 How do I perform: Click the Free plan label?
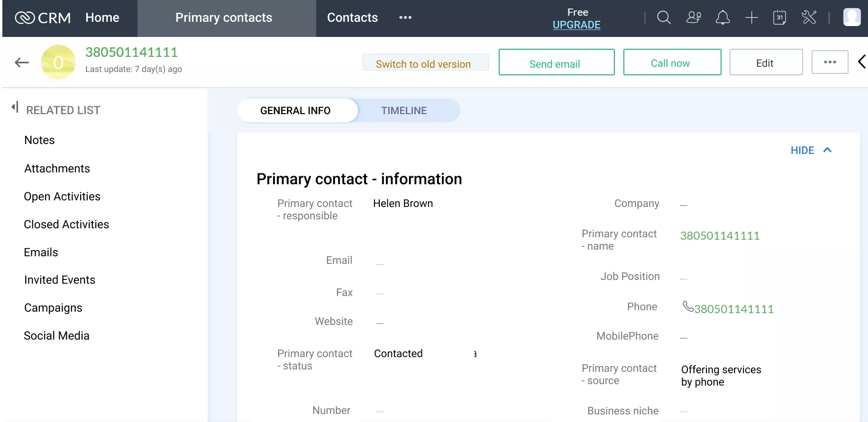(577, 12)
